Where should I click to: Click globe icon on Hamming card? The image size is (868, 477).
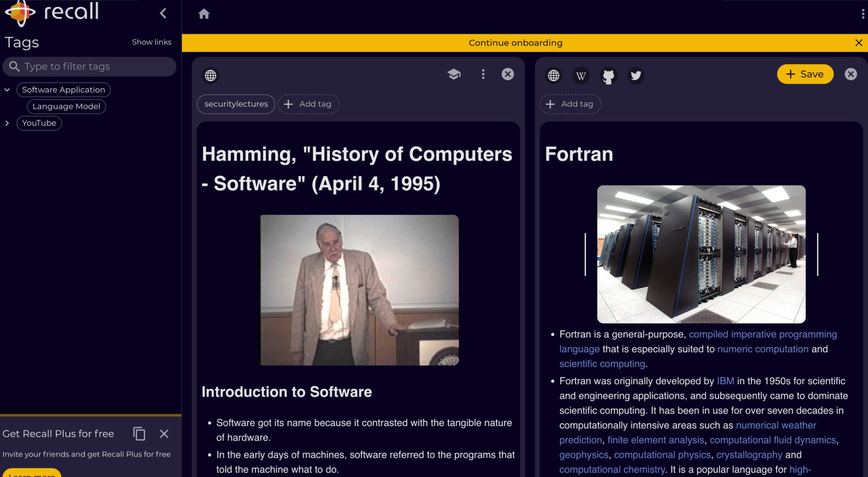211,75
